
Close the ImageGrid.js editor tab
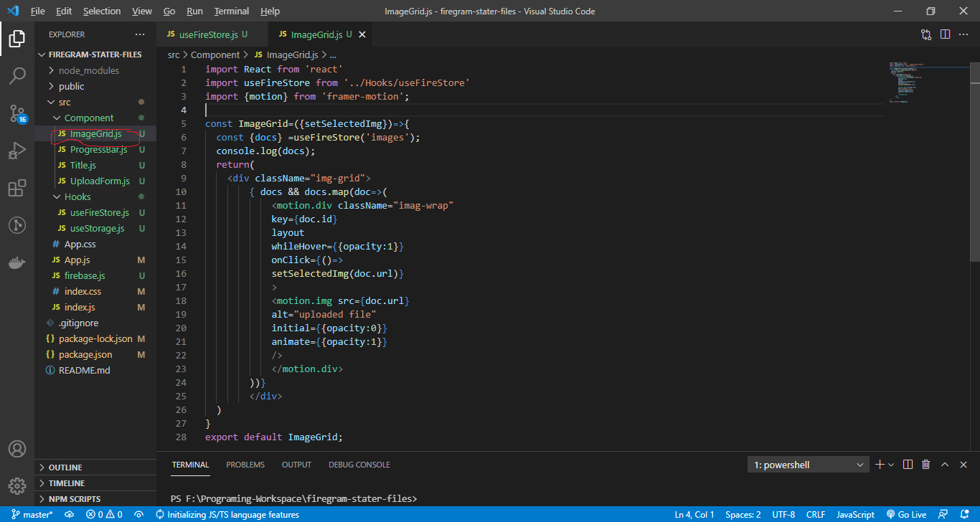362,34
